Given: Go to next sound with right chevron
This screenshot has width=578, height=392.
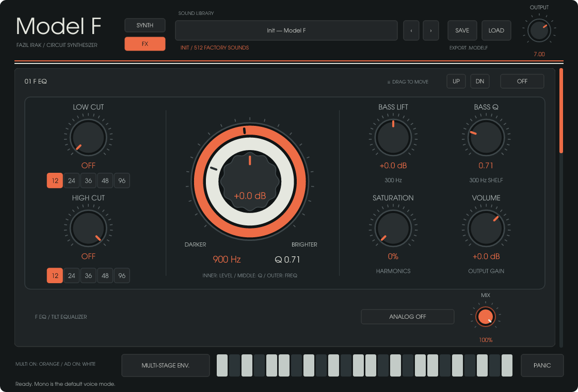Looking at the screenshot, I should tap(430, 30).
